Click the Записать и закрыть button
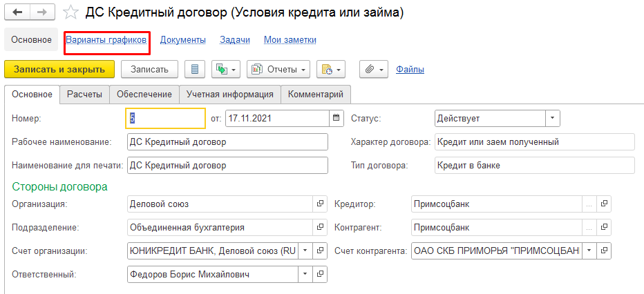The height and width of the screenshot is (294, 644). click(x=59, y=69)
